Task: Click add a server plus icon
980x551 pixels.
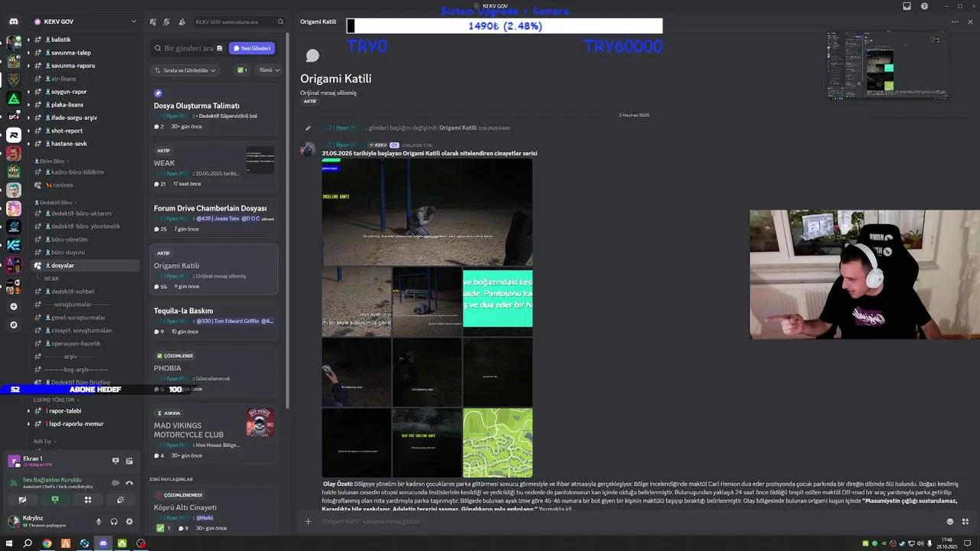Action: coord(14,306)
